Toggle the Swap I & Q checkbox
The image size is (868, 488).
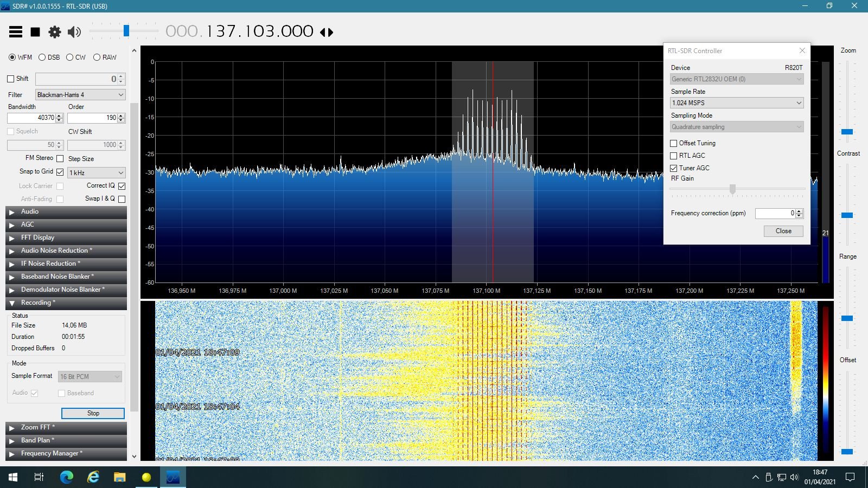pyautogui.click(x=122, y=199)
